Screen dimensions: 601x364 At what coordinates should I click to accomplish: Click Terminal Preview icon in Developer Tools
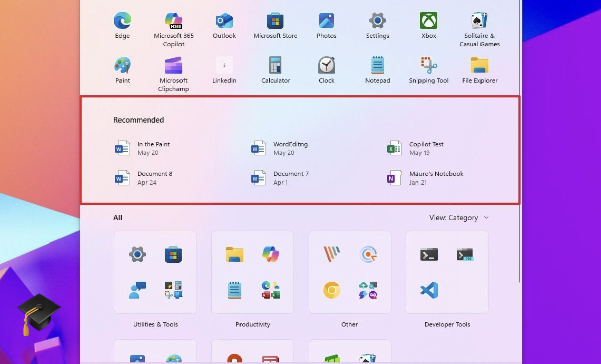(x=465, y=254)
